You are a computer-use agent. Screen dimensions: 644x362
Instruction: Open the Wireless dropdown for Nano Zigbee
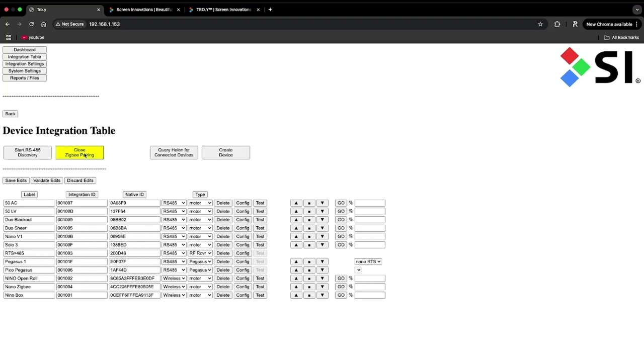174,287
